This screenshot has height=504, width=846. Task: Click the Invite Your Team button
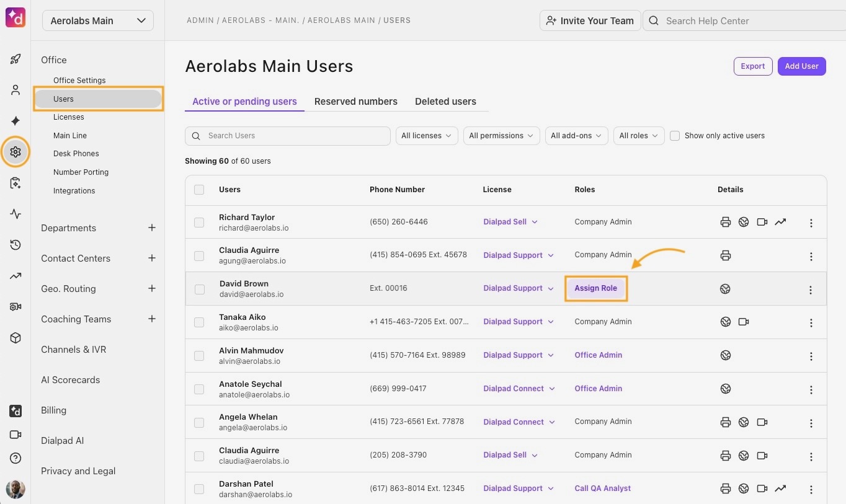click(590, 20)
